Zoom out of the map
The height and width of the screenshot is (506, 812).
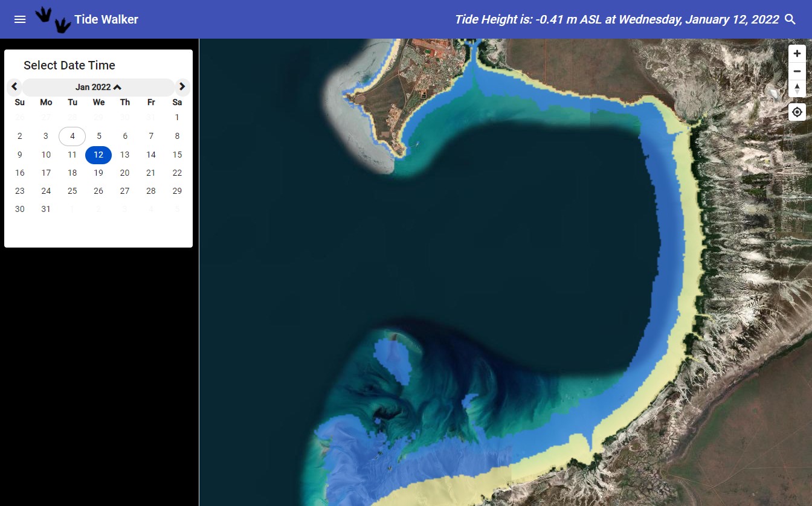click(797, 71)
